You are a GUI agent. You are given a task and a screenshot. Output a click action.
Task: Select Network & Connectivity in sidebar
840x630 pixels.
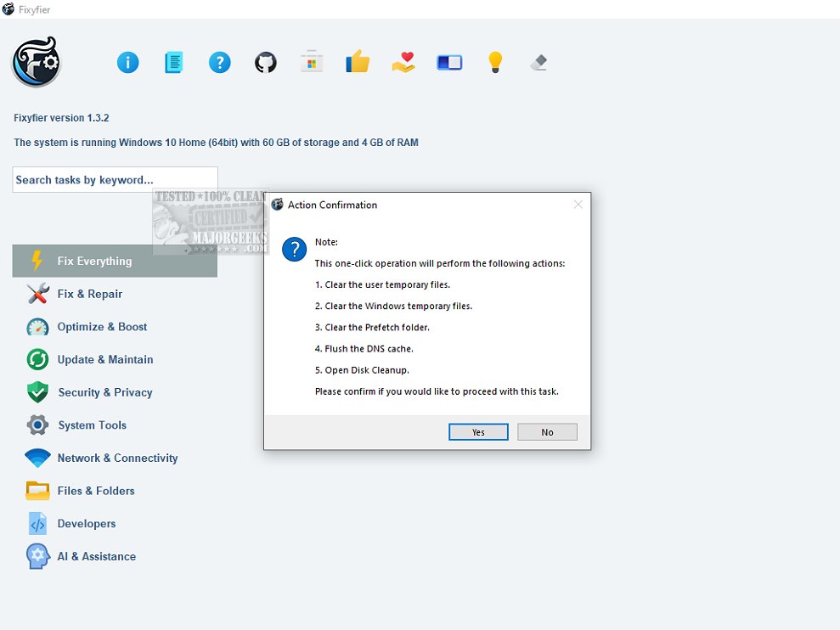(117, 458)
